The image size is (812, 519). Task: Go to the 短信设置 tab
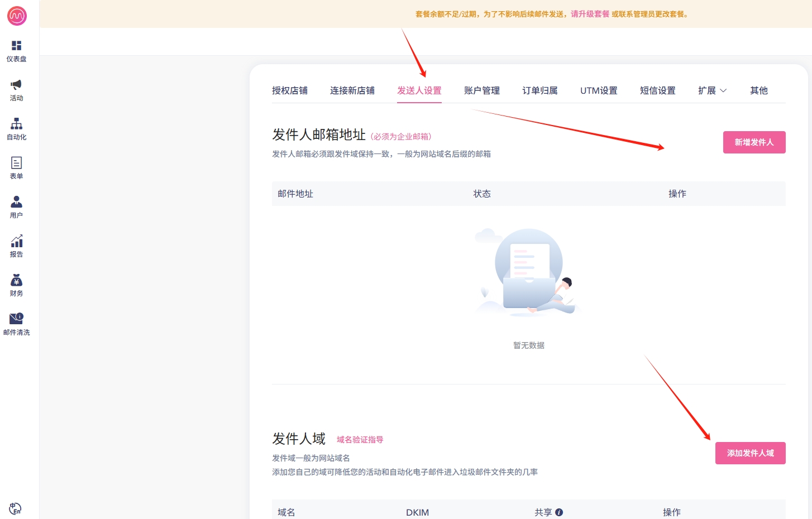(657, 90)
